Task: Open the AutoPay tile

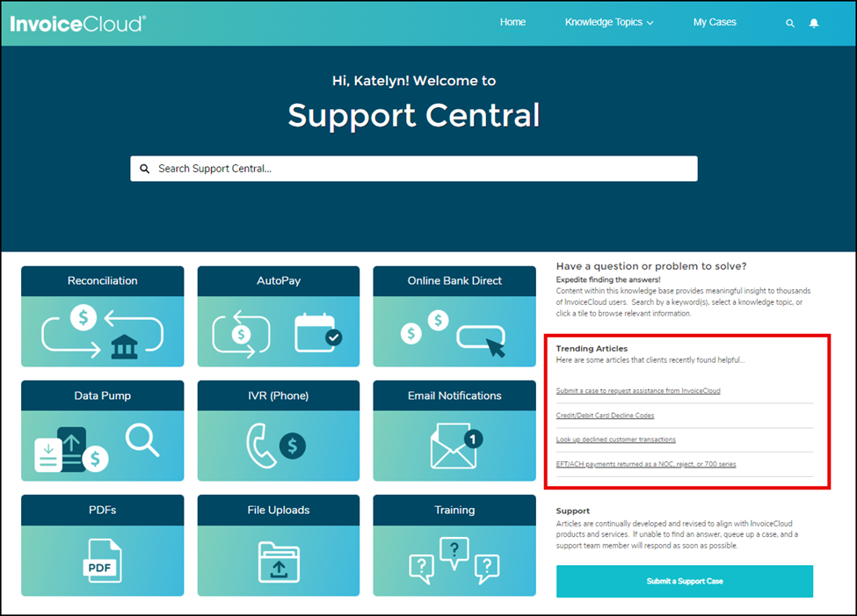Action: pos(279,316)
